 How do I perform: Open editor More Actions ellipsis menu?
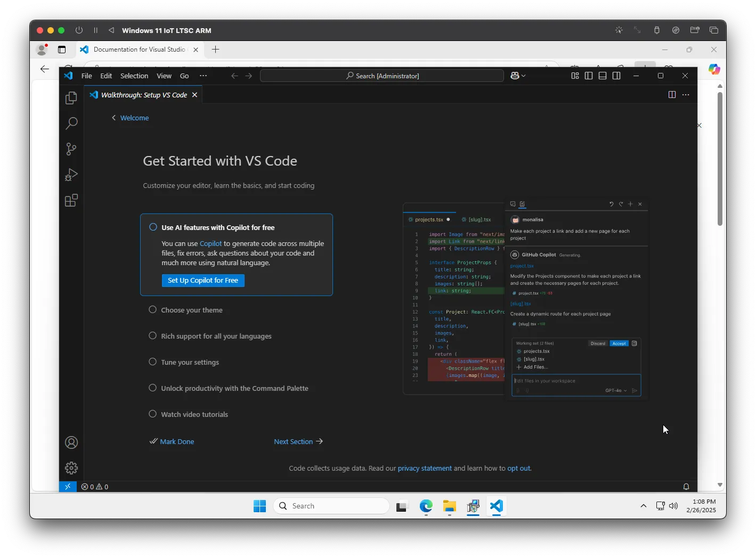[686, 95]
